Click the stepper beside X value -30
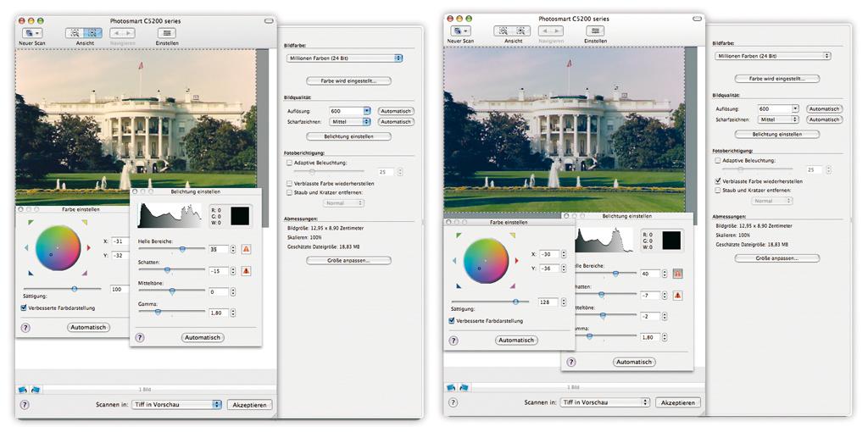Image resolution: width=868 pixels, height=432 pixels. point(564,254)
